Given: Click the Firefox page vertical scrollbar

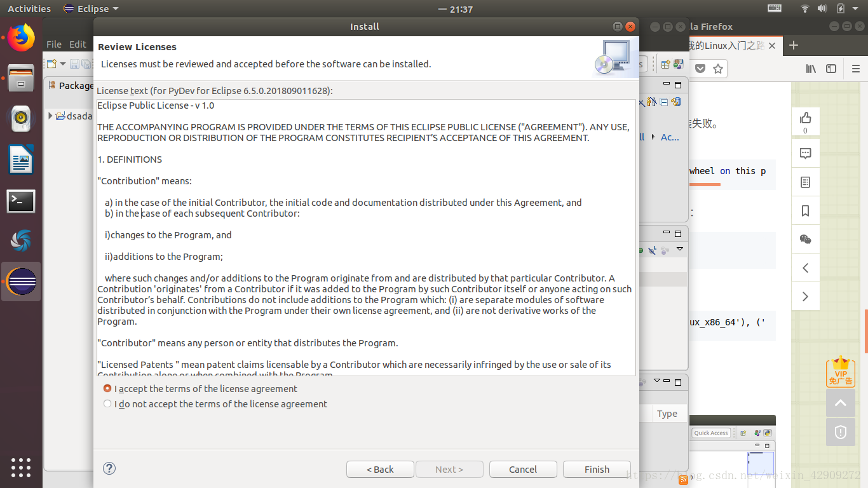Looking at the screenshot, I should (865, 330).
